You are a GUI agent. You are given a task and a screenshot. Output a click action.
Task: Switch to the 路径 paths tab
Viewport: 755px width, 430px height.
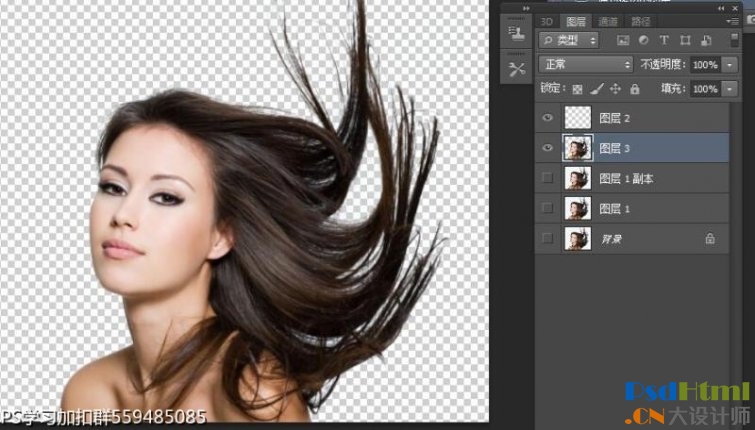point(640,22)
